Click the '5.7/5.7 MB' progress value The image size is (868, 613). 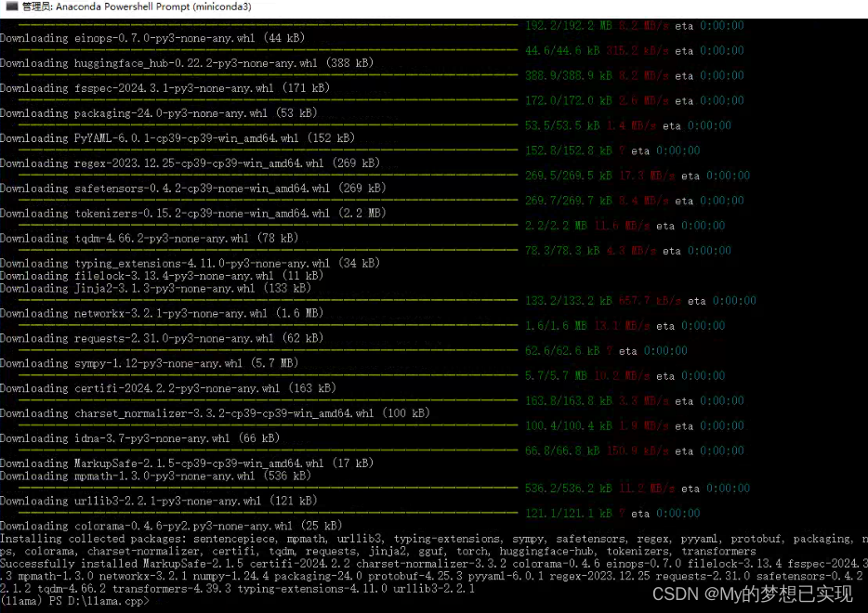556,375
